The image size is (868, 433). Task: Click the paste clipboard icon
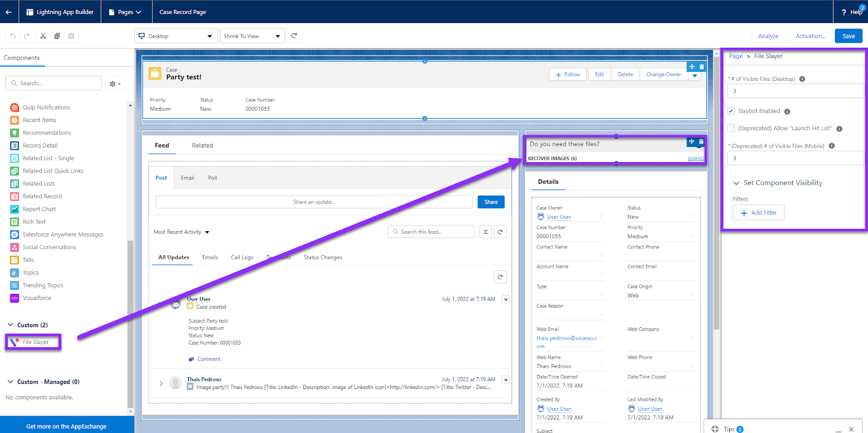[x=71, y=36]
